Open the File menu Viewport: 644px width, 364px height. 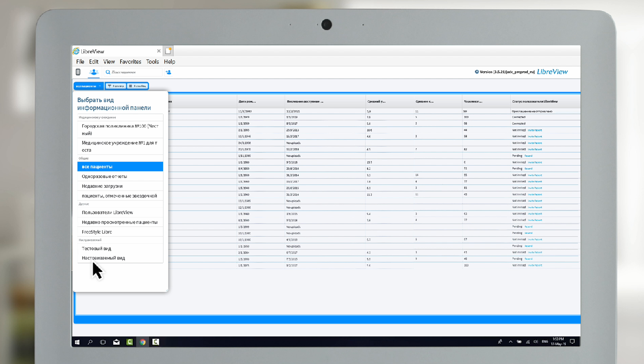[80, 62]
